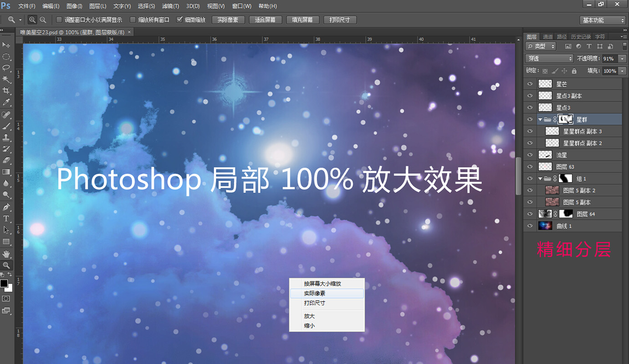Viewport: 629px width, 364px height.
Task: Select the Eraser tool
Action: click(x=6, y=160)
